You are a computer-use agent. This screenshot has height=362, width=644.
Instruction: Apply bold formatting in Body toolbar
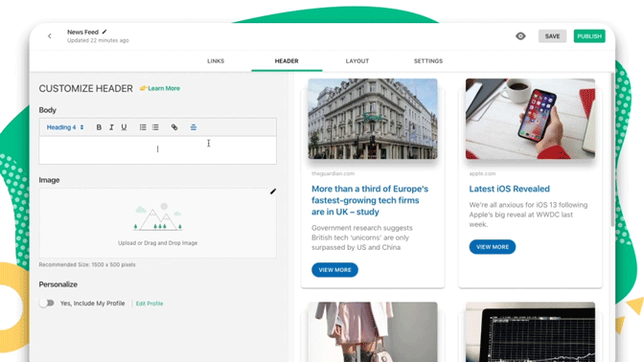pos(99,127)
